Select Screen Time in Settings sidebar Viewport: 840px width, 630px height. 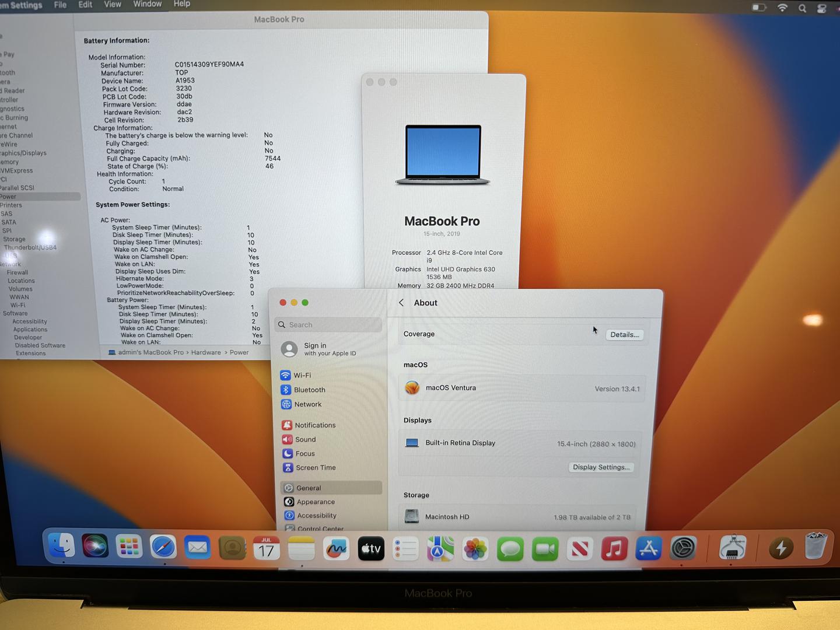pyautogui.click(x=310, y=467)
